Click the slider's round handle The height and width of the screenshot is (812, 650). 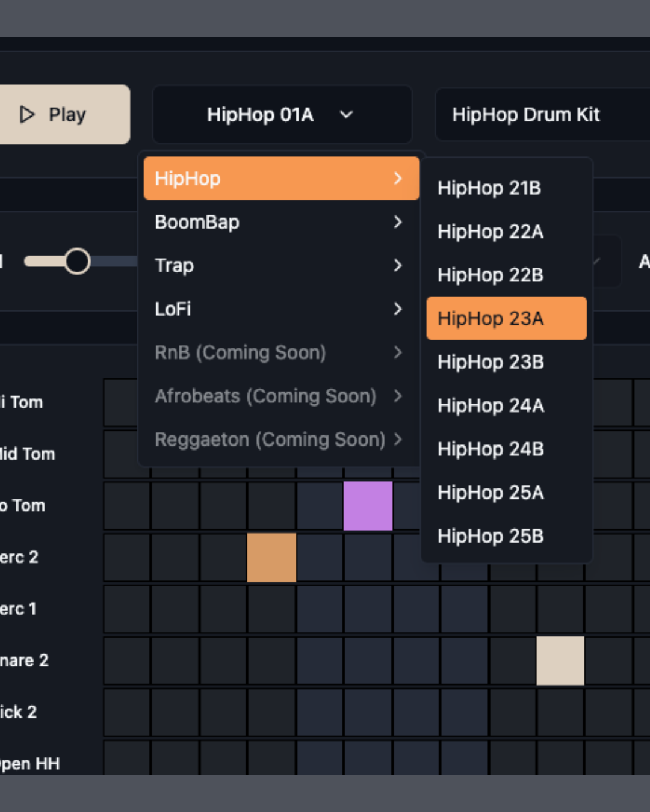[x=78, y=261]
